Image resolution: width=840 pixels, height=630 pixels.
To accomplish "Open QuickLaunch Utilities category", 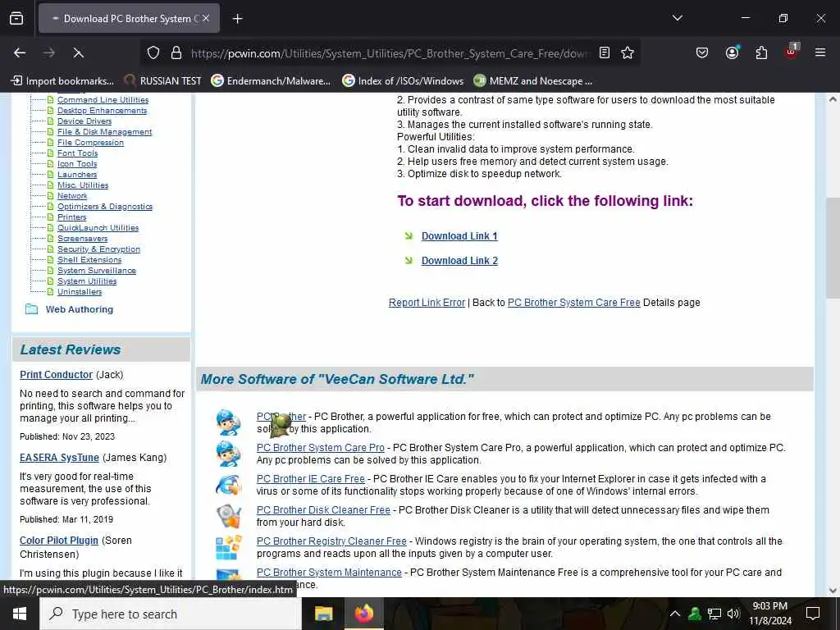I will click(98, 228).
